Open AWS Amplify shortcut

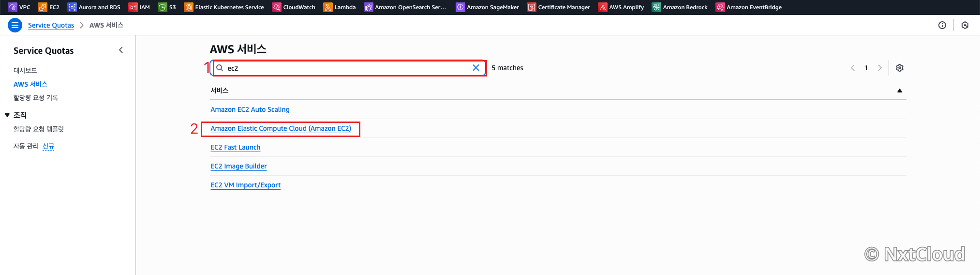pyautogui.click(x=621, y=7)
